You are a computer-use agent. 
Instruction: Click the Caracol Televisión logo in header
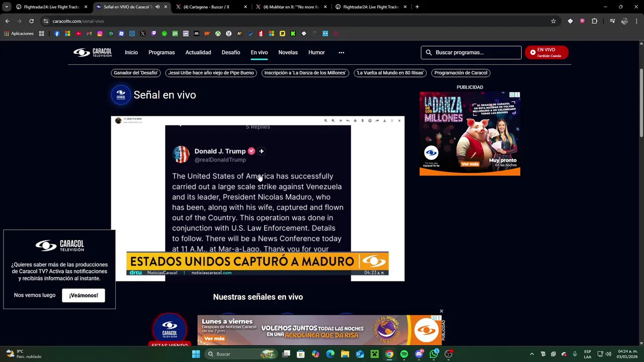93,52
